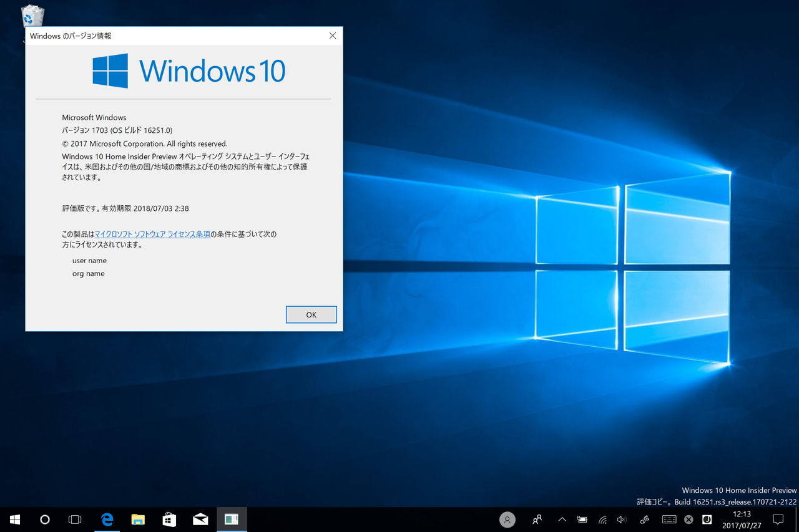The height and width of the screenshot is (532, 799).
Task: Open the Recycle Bin
Action: [31, 16]
